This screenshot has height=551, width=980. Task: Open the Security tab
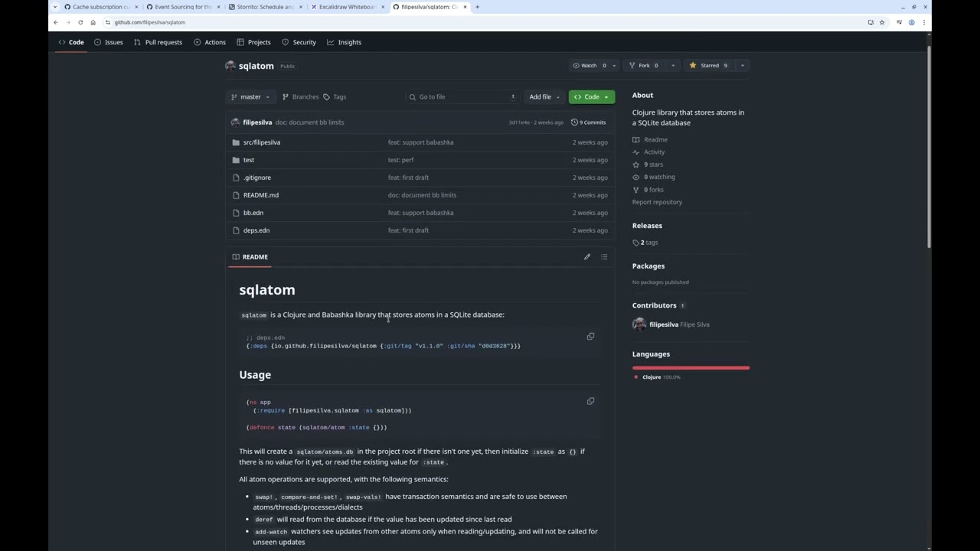tap(299, 42)
